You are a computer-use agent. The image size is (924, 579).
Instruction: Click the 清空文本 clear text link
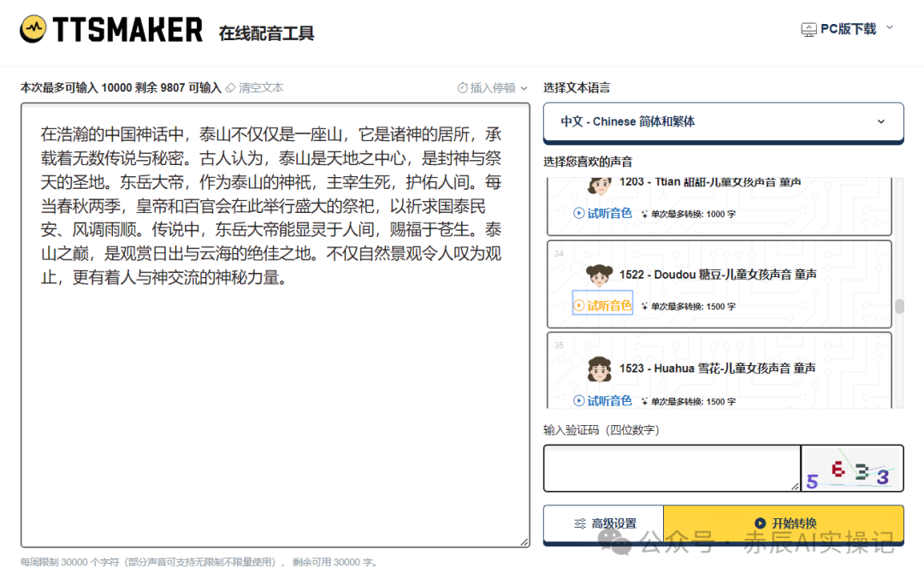tap(261, 88)
